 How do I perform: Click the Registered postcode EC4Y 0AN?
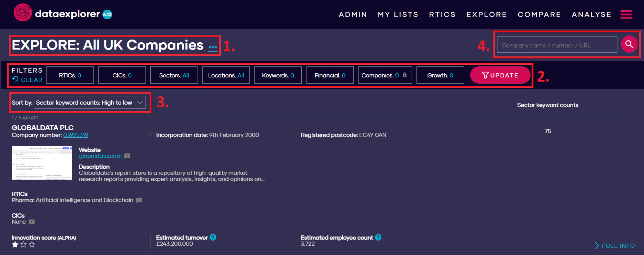pos(343,135)
